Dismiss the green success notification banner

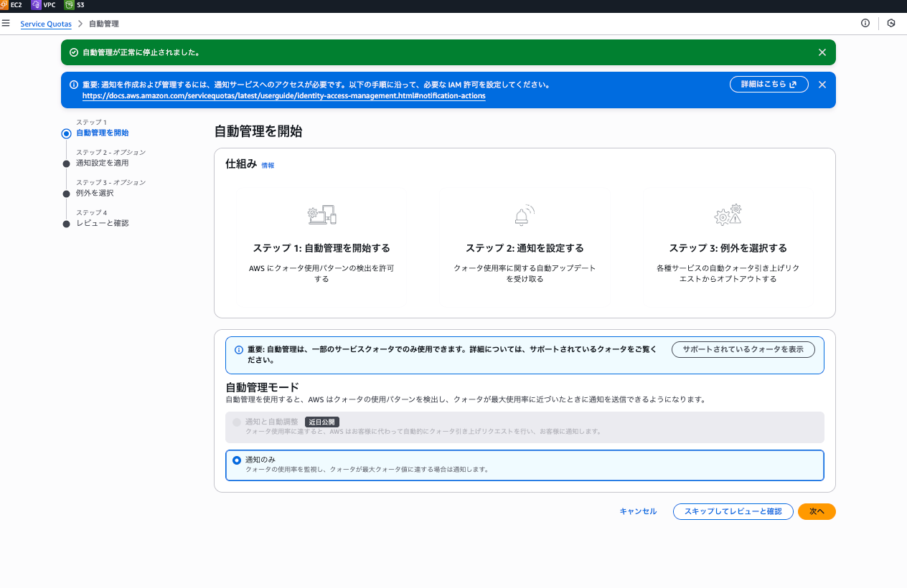coord(822,52)
